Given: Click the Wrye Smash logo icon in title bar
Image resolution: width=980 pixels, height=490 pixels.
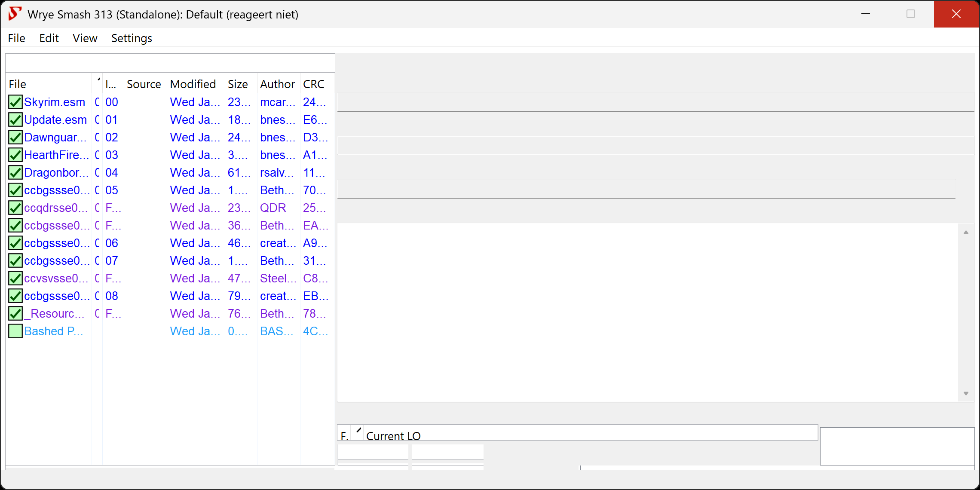Looking at the screenshot, I should [15, 14].
